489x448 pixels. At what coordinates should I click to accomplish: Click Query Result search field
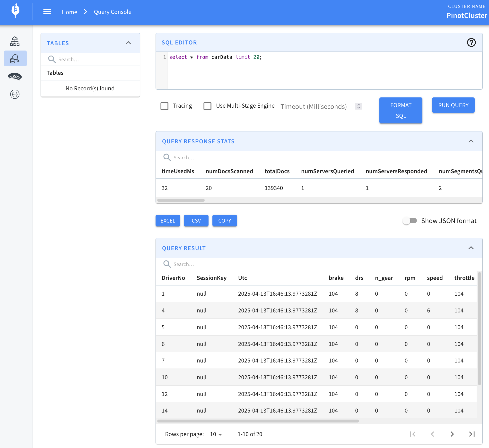click(326, 264)
